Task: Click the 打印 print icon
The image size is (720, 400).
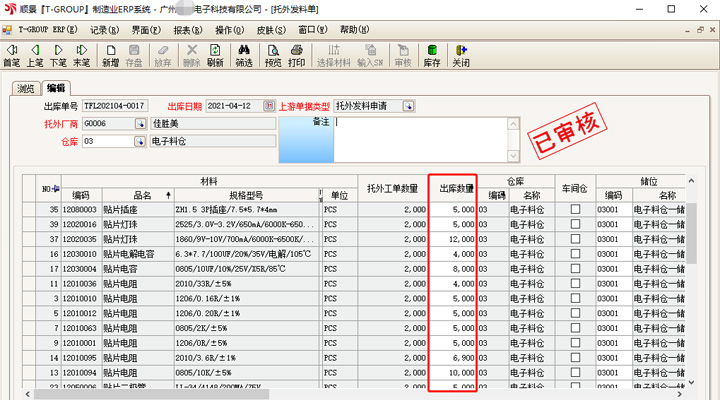Action: (x=297, y=55)
